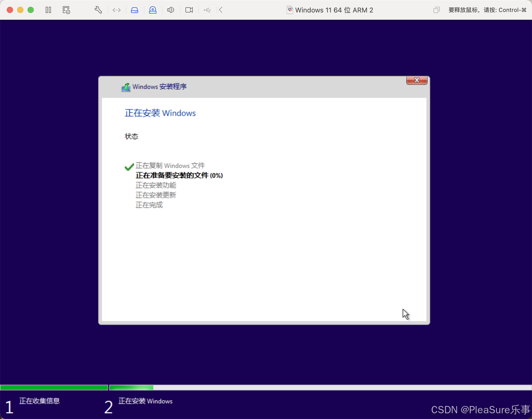Click the second partially filled progress bar
The height and width of the screenshot is (419, 532).
(x=321, y=388)
